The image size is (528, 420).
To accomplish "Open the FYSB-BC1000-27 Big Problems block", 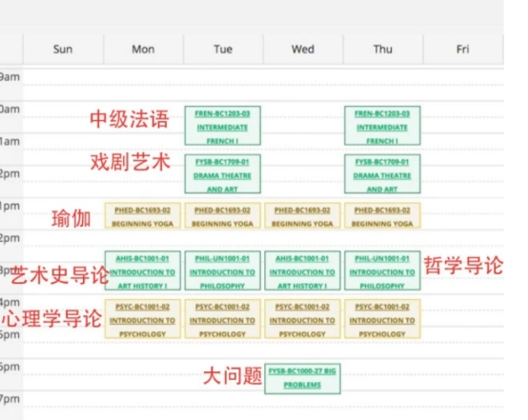I will [302, 379].
